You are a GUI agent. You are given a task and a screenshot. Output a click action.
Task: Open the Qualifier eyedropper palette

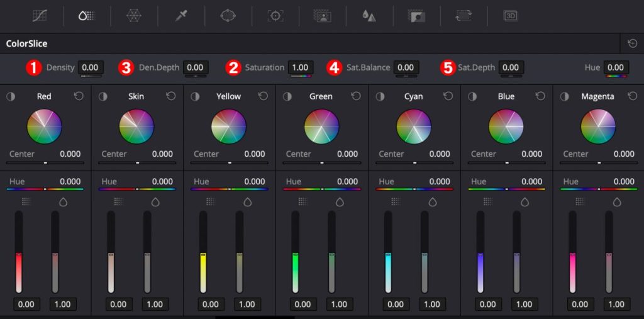(x=181, y=16)
